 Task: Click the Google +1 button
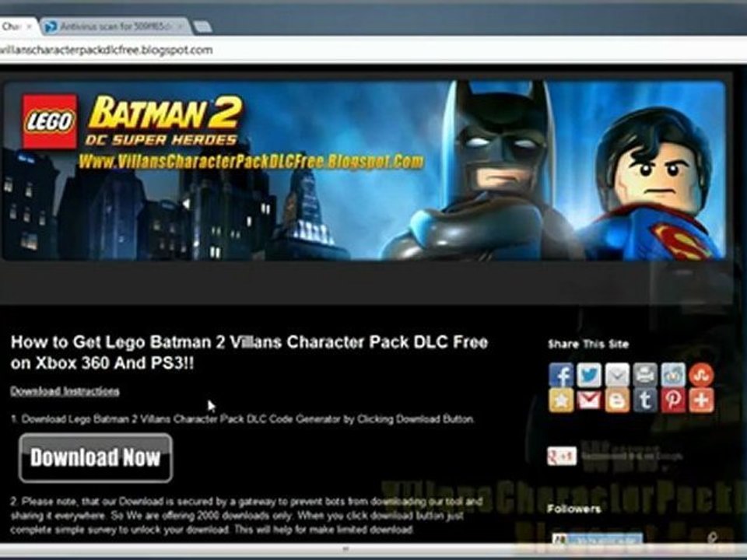click(562, 456)
